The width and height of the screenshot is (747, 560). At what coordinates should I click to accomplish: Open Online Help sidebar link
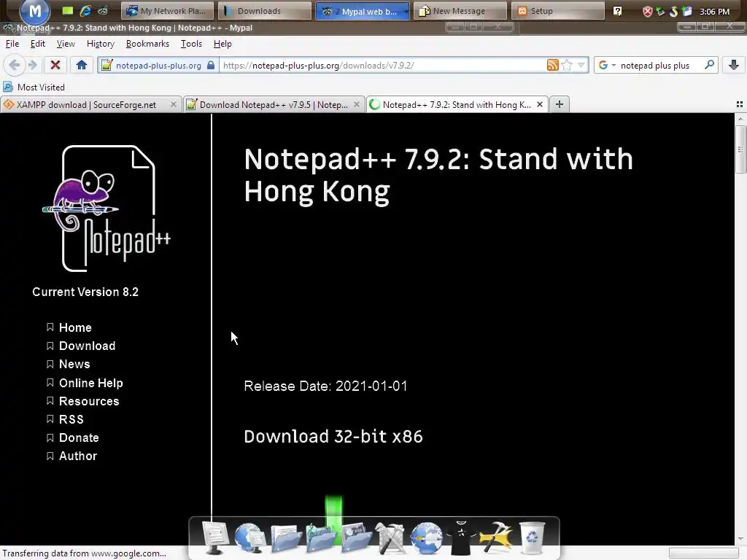coord(91,383)
